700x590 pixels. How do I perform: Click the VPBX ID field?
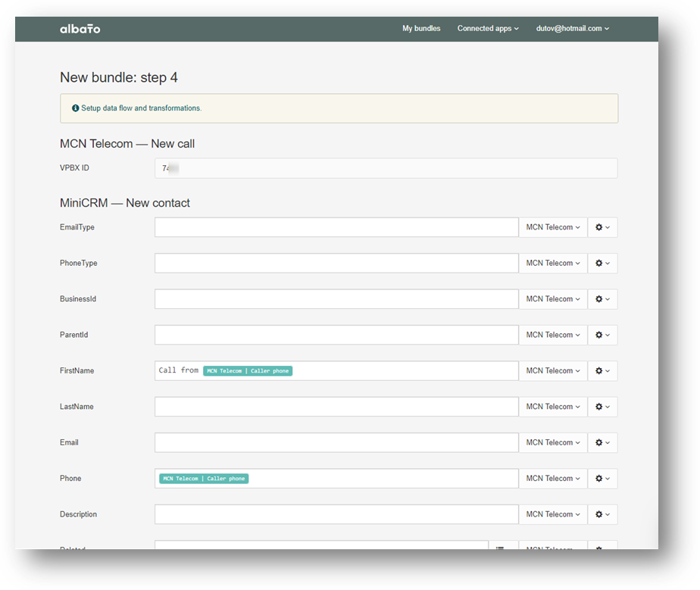click(386, 168)
